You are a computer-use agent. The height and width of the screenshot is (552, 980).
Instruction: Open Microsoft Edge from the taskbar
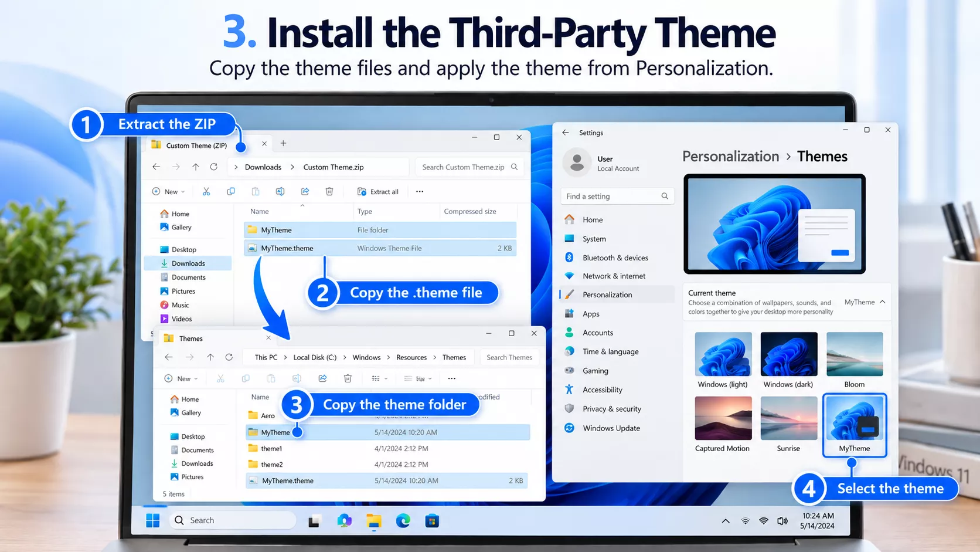[403, 520]
